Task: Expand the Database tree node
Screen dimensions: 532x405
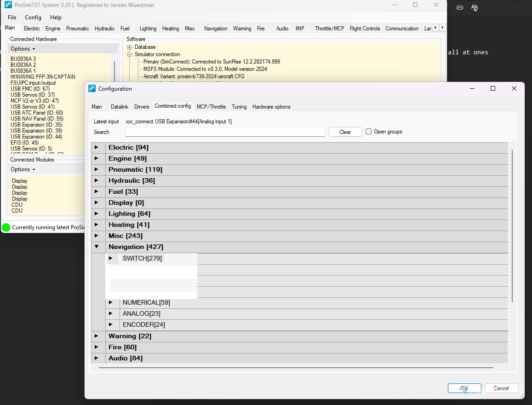Action: [x=129, y=47]
